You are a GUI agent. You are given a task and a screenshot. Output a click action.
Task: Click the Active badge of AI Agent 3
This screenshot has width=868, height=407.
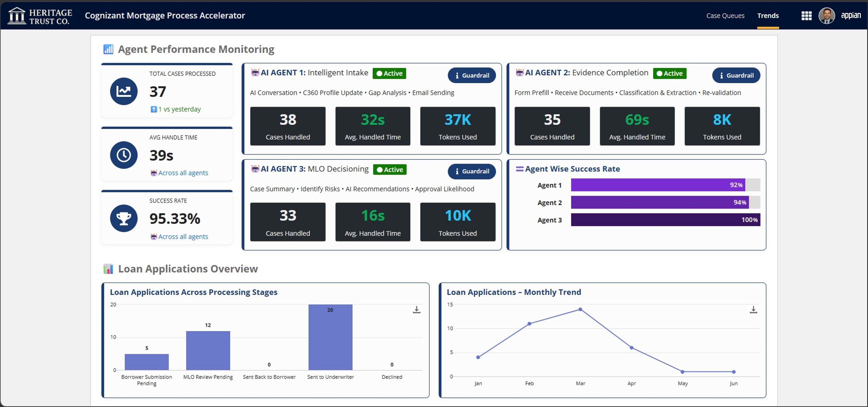390,170
